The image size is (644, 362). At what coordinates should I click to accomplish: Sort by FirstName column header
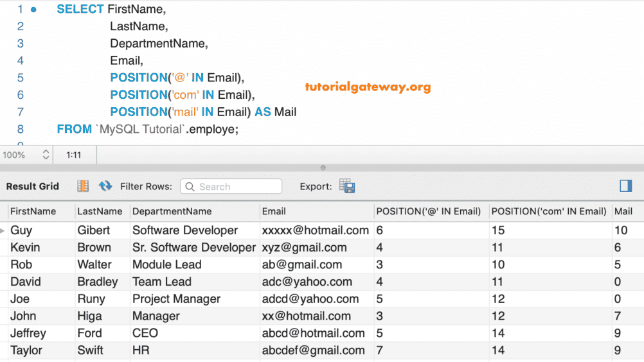[33, 211]
